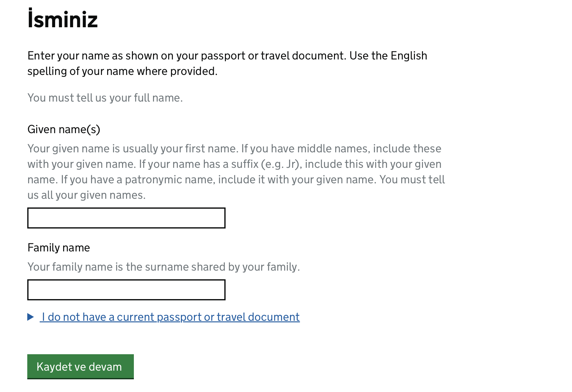This screenshot has height=392, width=572.
Task: Click the Family name field label
Action: tap(59, 248)
